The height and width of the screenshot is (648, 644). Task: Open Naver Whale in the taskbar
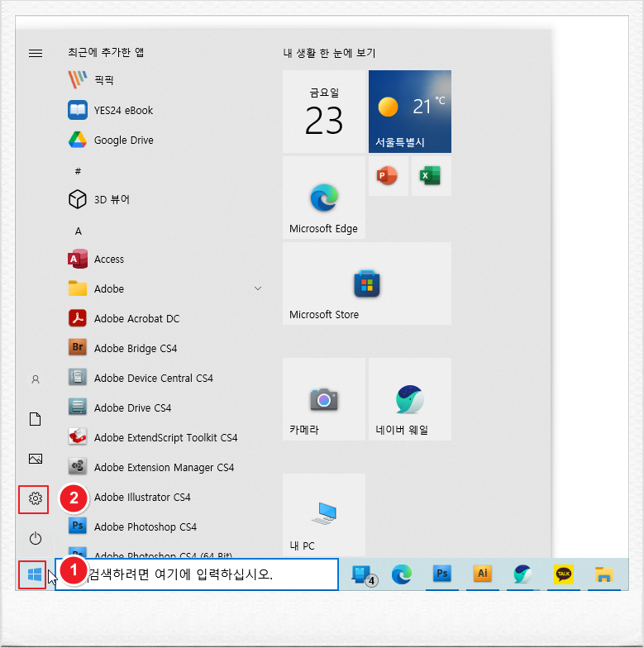[x=522, y=574]
